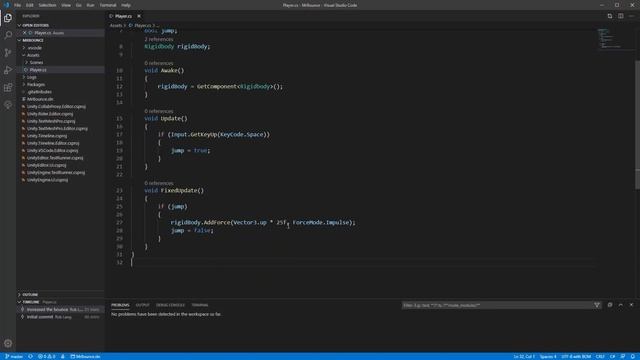Click Assets in the editor breadcrumb
640x360 pixels.
click(116, 25)
